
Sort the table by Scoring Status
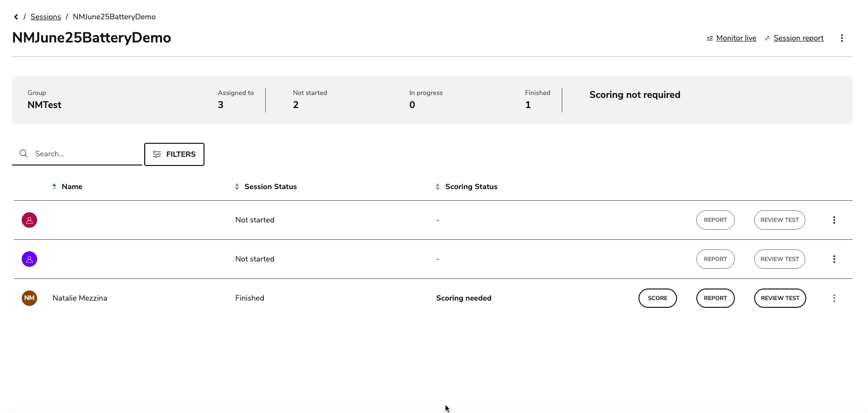tap(471, 187)
